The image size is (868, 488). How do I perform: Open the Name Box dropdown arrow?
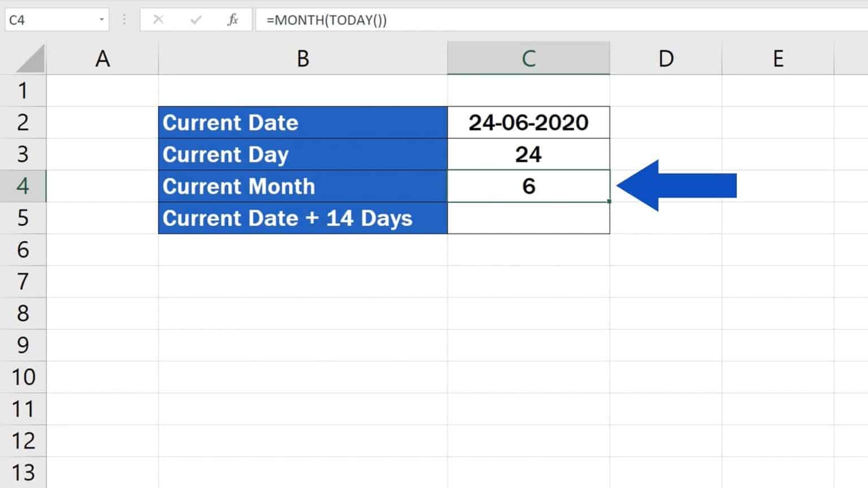tap(102, 20)
